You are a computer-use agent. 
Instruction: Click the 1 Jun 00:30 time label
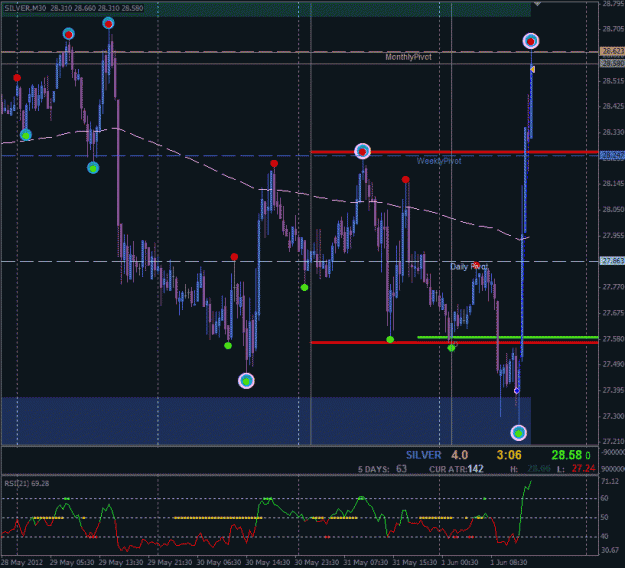coord(460,563)
